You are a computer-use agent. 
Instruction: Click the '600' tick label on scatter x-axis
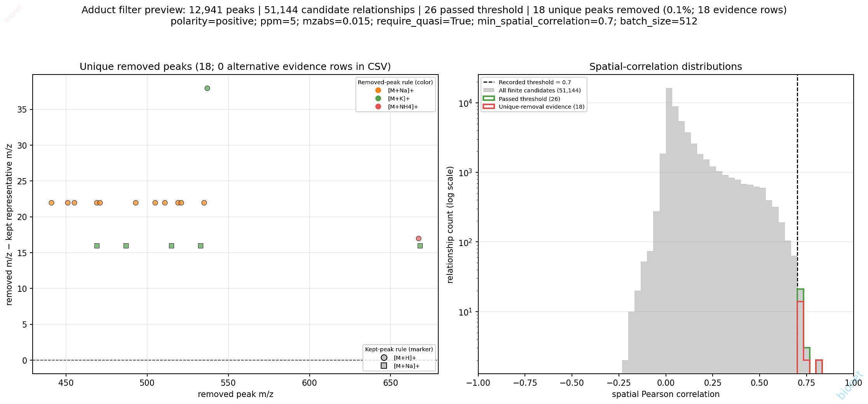pyautogui.click(x=309, y=383)
